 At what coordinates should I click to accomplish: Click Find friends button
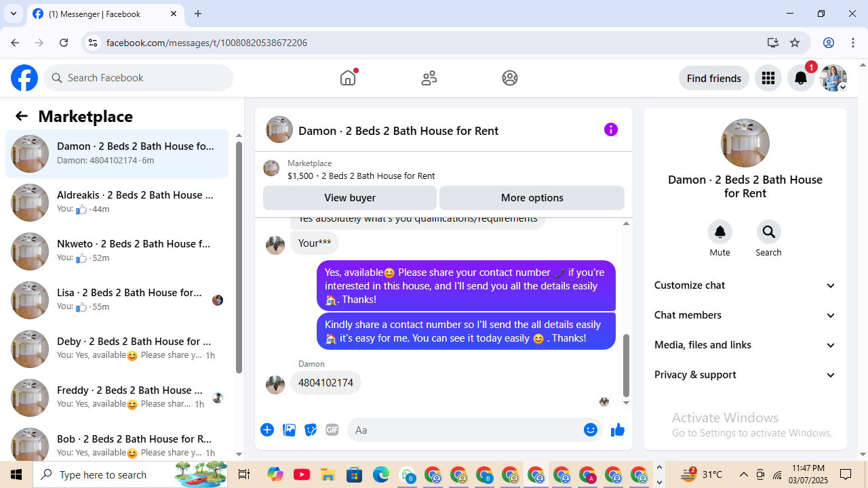714,78
